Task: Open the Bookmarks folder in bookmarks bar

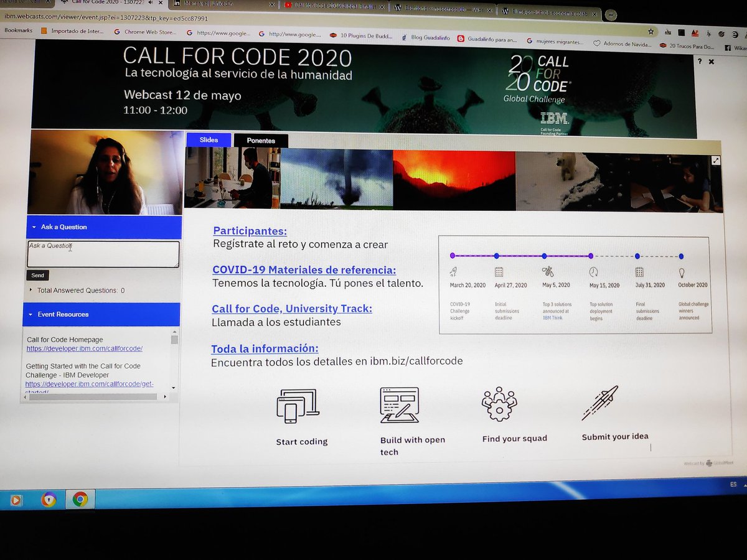Action: (x=18, y=29)
